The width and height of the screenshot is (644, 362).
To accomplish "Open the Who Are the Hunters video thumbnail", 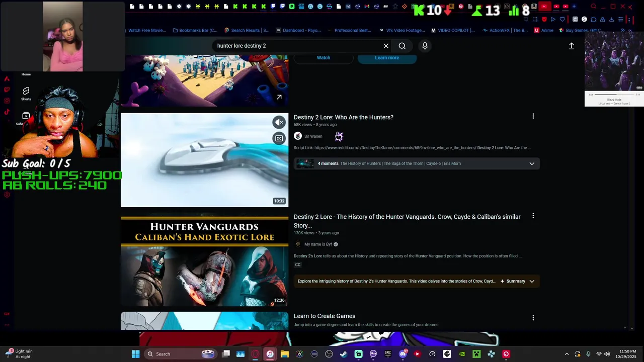I will (204, 160).
